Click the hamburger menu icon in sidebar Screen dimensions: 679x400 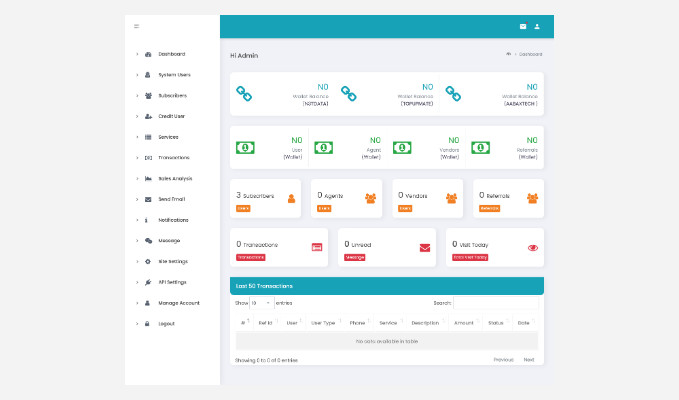[x=137, y=25]
